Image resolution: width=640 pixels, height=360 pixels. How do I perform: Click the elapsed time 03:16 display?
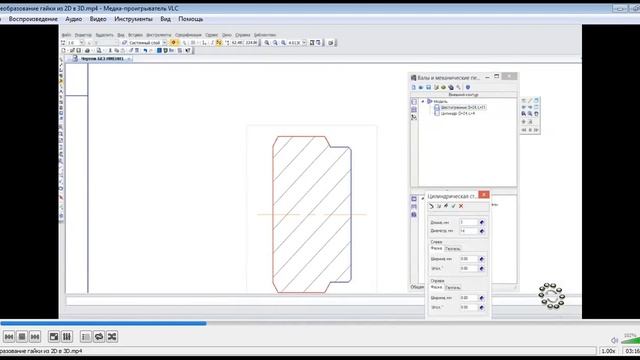(632, 351)
